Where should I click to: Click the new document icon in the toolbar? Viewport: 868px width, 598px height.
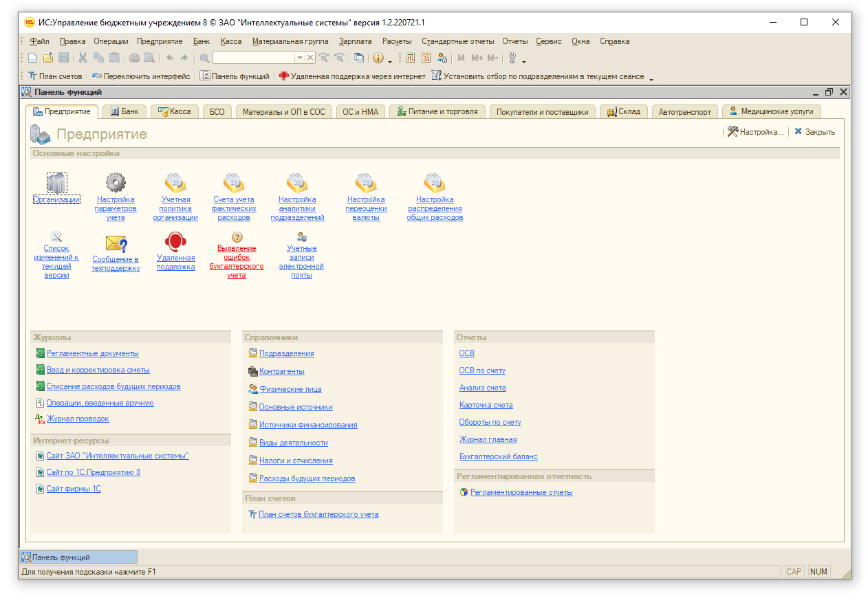pyautogui.click(x=32, y=58)
